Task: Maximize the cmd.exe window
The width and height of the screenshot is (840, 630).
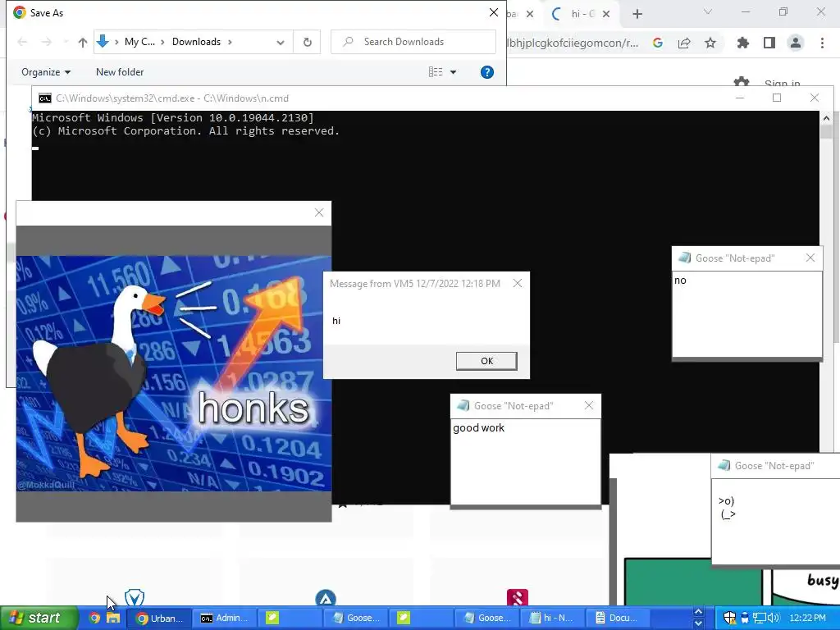Action: coord(777,98)
